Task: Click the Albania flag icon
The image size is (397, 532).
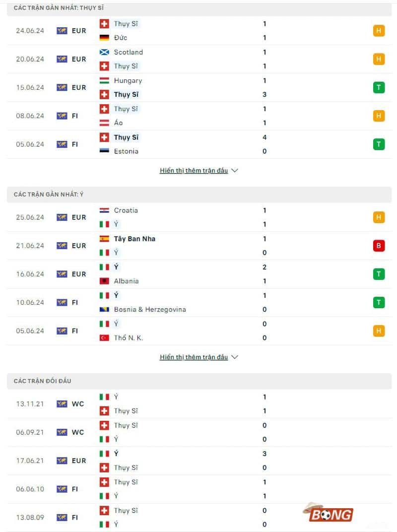Action: point(104,281)
